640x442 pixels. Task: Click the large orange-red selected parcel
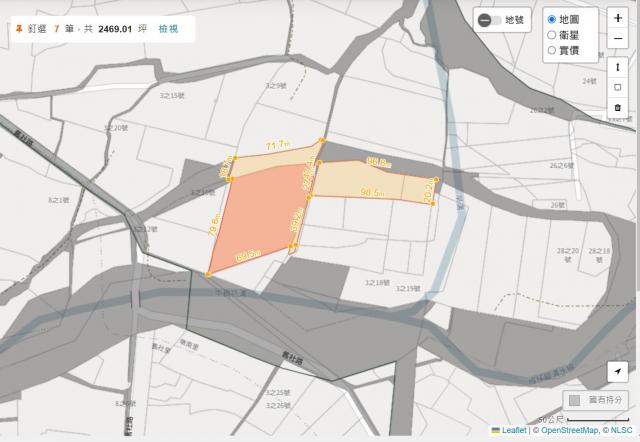[x=255, y=222]
